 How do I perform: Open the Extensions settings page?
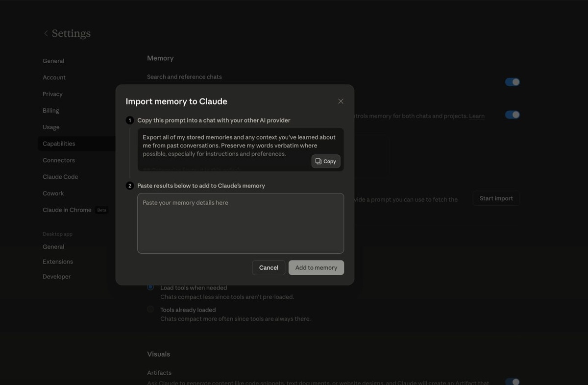pos(58,262)
